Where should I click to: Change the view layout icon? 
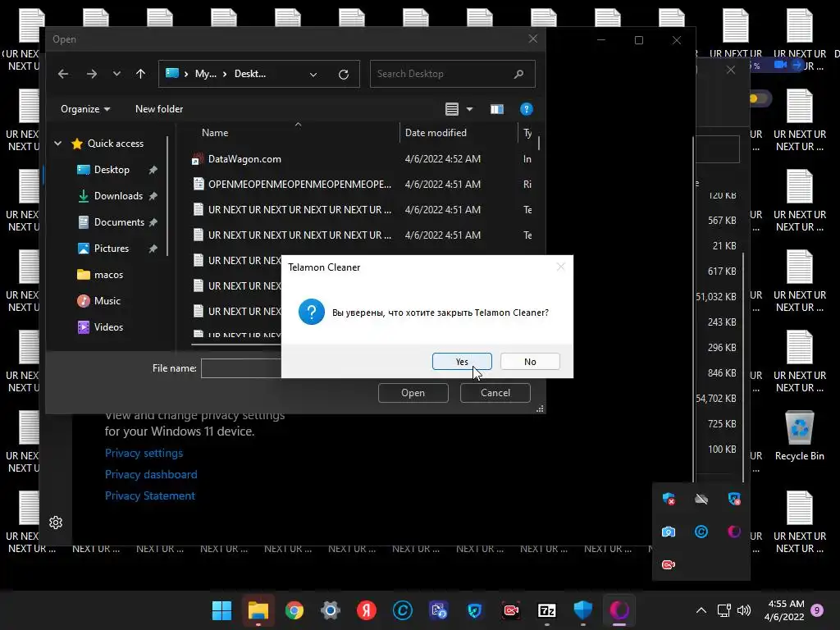click(452, 109)
